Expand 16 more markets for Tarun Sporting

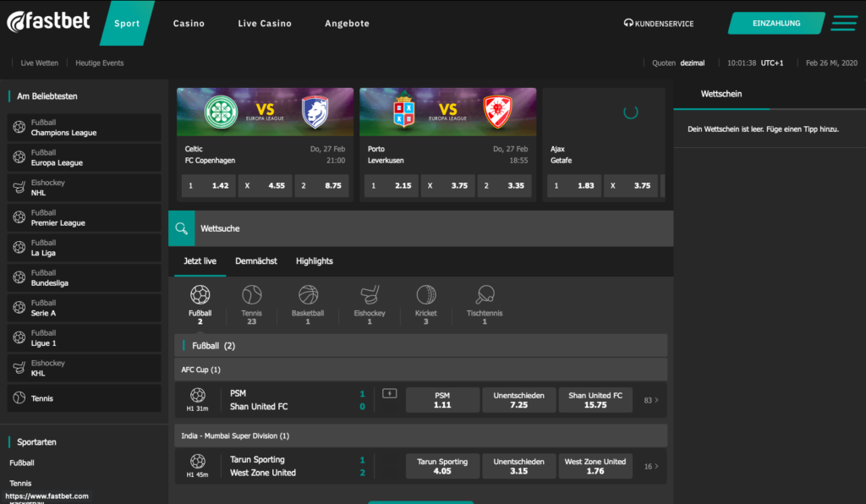click(x=651, y=467)
